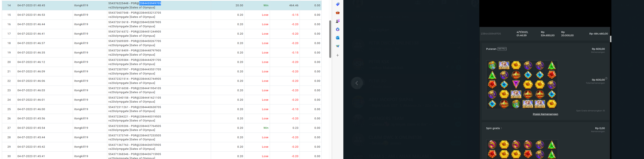Click the Lose status in row 17
The image size is (644, 159).
point(265,34)
